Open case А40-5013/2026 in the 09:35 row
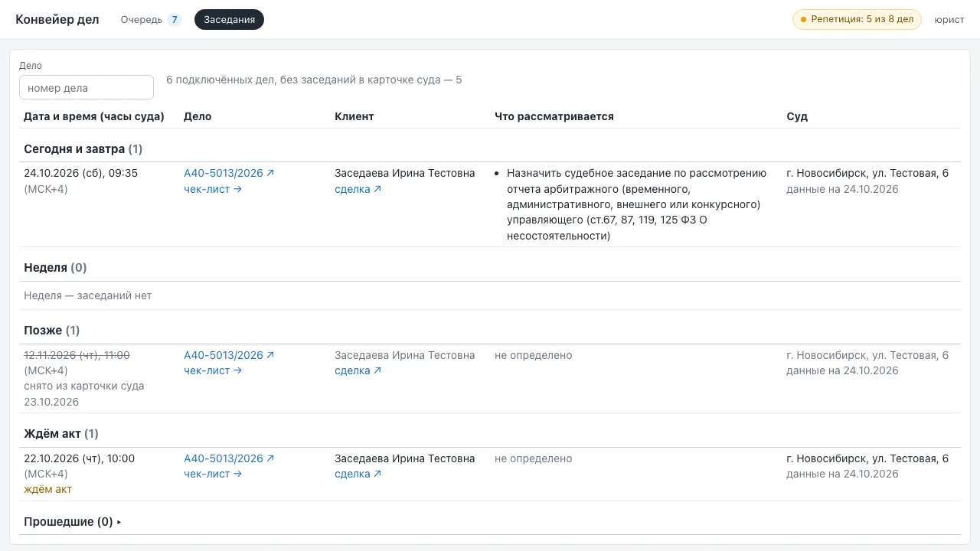This screenshot has width=980, height=551. click(x=229, y=173)
